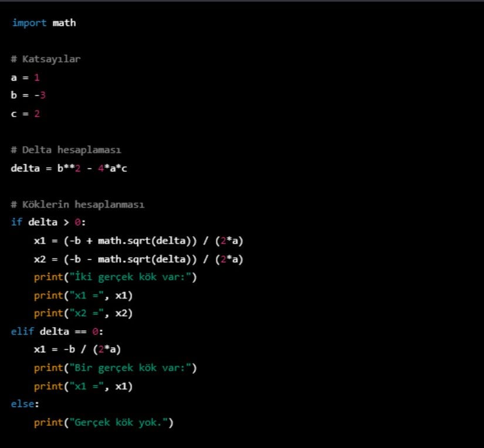
Task: Select the '# Köklerin hesaplanması' comment
Action: tap(77, 205)
